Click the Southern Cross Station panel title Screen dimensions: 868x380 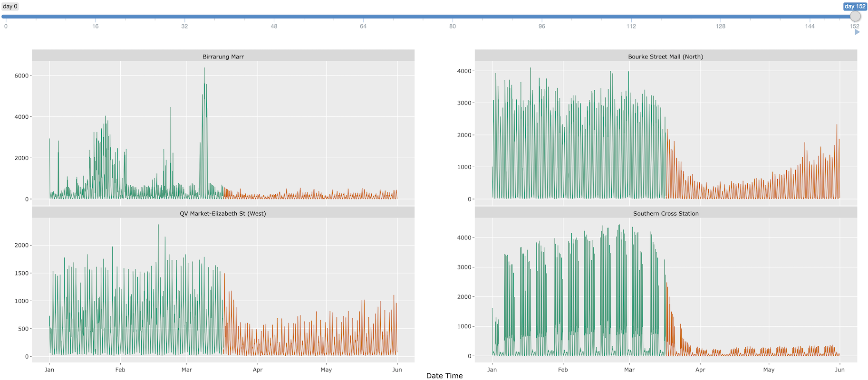pyautogui.click(x=665, y=214)
